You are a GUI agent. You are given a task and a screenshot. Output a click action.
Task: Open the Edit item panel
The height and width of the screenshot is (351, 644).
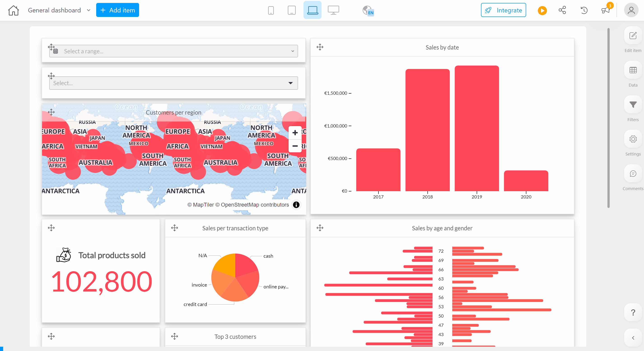633,36
